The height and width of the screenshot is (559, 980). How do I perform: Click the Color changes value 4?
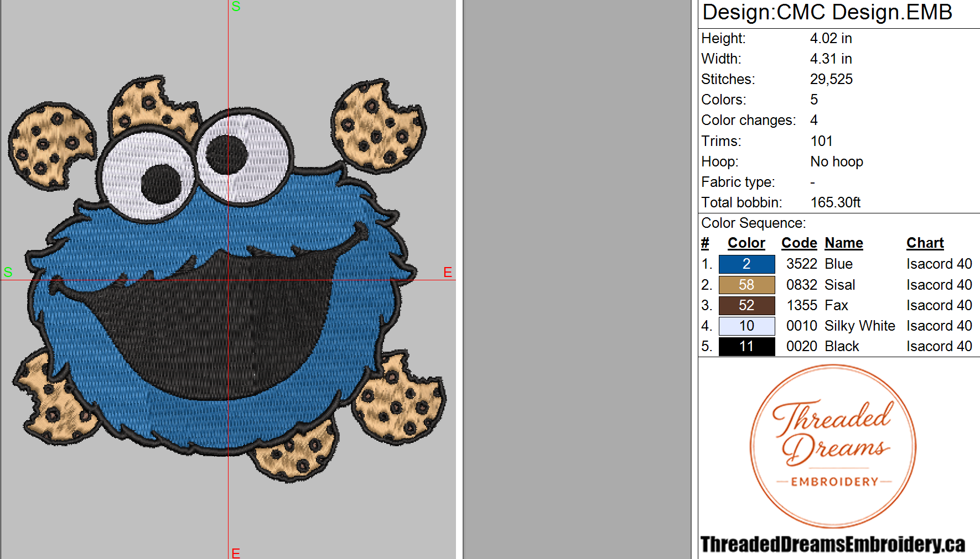814,120
